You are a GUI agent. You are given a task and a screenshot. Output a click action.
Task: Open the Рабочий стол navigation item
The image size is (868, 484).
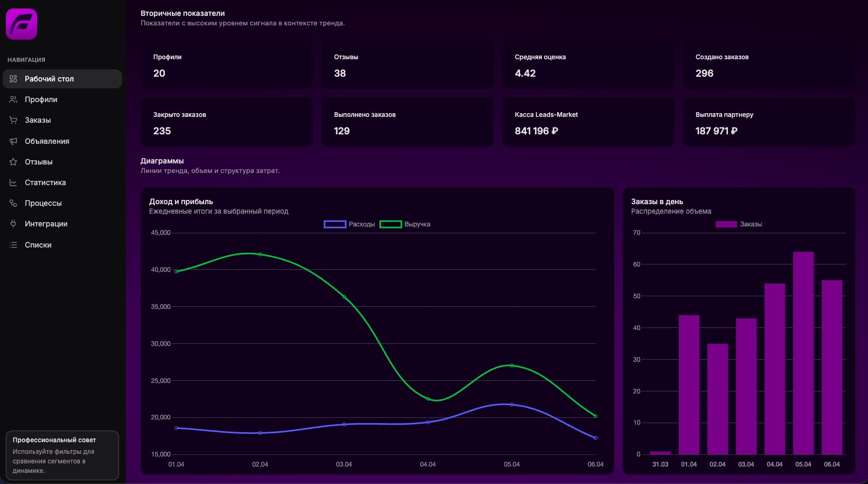62,79
